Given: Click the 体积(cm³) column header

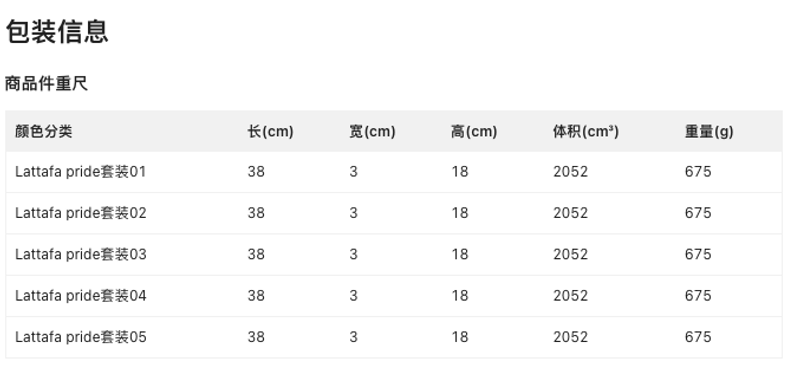Looking at the screenshot, I should click(586, 132).
